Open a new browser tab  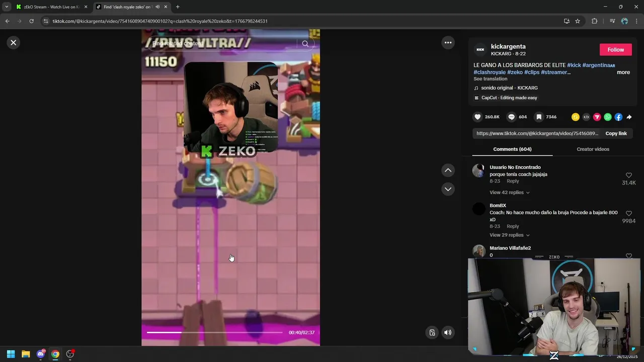(178, 7)
